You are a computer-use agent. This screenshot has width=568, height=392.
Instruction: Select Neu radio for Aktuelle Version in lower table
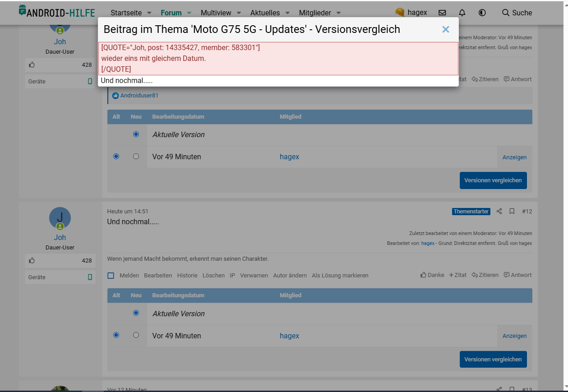click(x=136, y=313)
